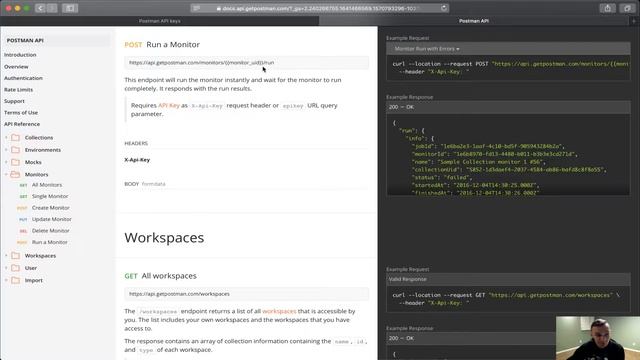
Task: Click the Environments folder icon
Action: (16, 150)
